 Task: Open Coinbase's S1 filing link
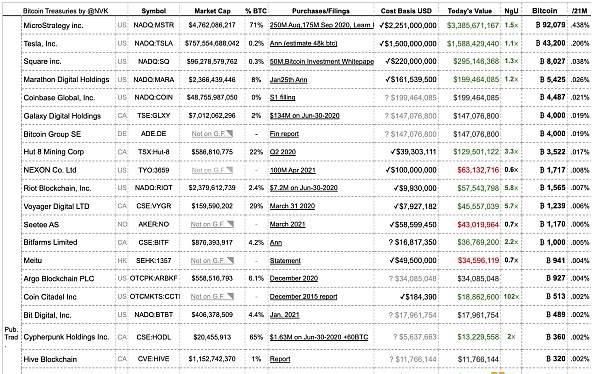(282, 97)
